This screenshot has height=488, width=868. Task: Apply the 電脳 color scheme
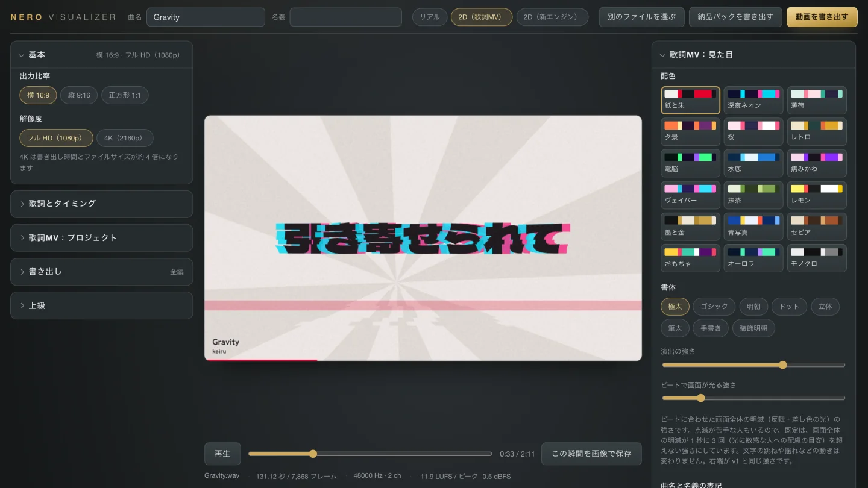click(690, 163)
